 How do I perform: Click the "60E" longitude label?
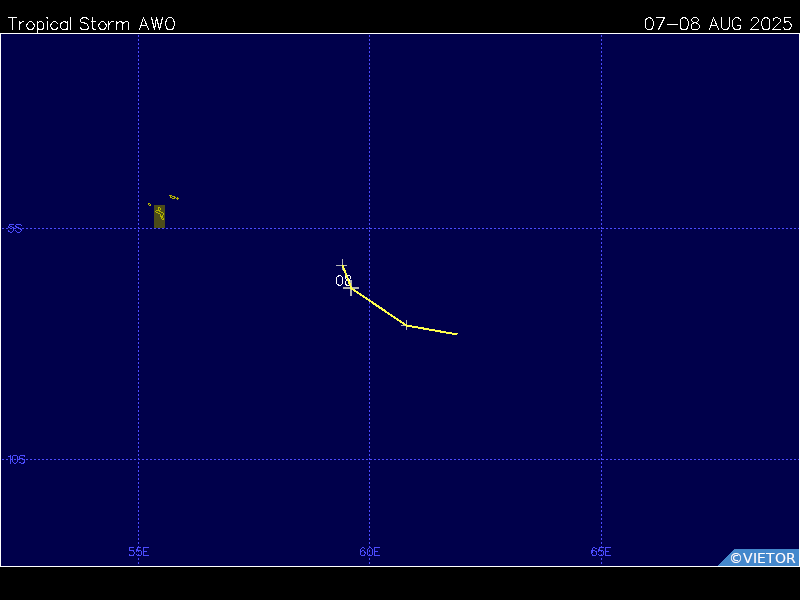[x=370, y=551]
